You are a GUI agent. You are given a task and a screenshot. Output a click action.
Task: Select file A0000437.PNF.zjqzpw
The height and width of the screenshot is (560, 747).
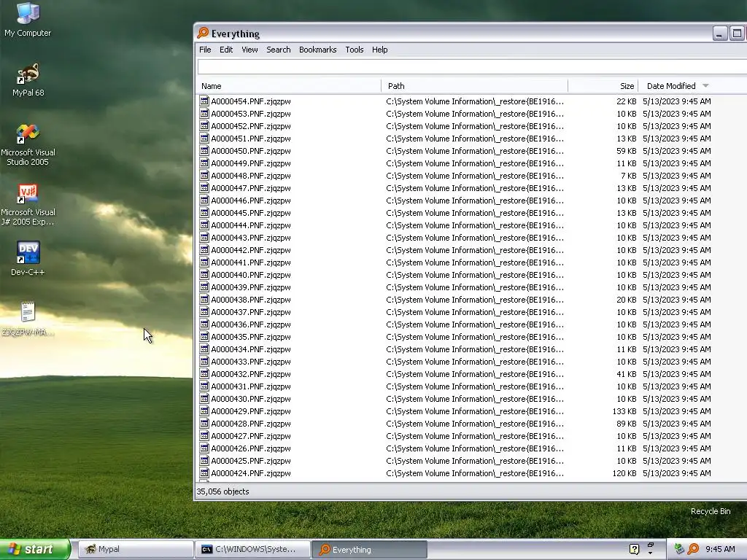(251, 312)
